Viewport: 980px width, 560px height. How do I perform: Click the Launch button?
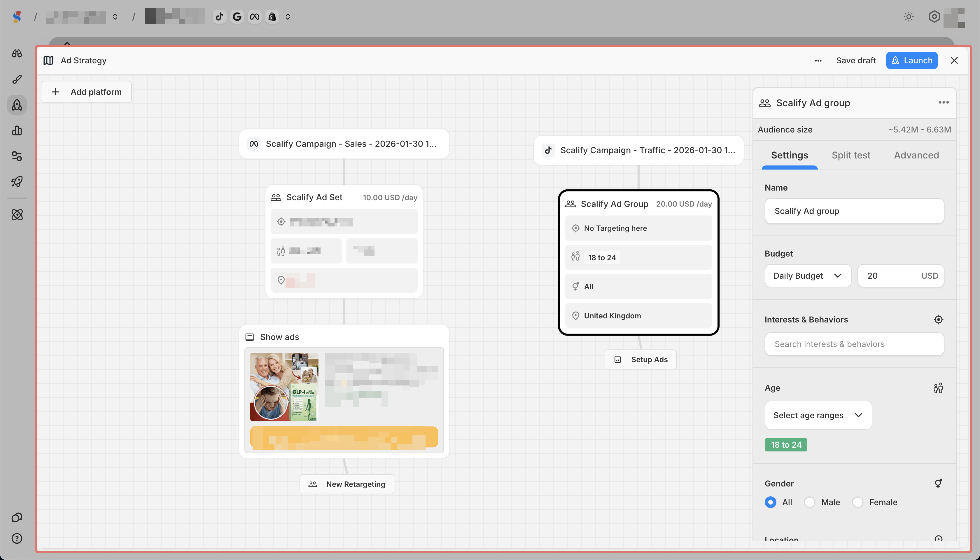point(911,60)
